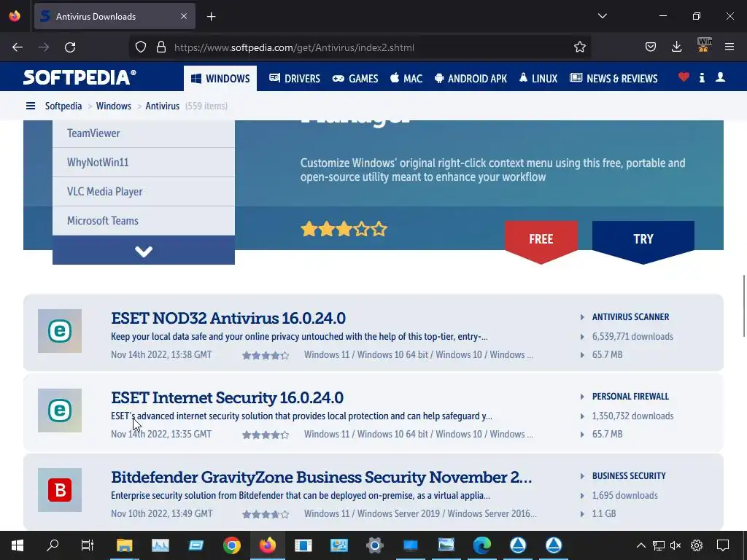Viewport: 747px width, 560px height.
Task: Click the Softpedia logo
Action: (x=80, y=77)
